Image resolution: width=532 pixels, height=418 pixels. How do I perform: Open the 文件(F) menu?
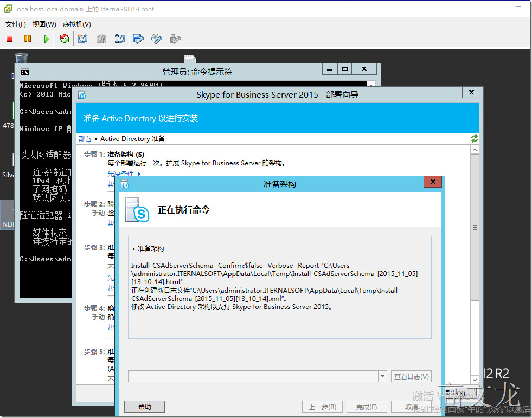[x=16, y=24]
